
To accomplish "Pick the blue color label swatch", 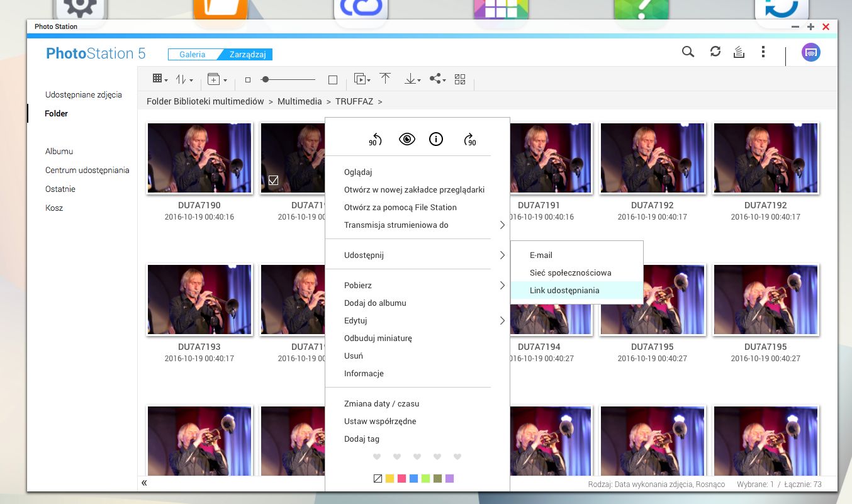I will 413,478.
